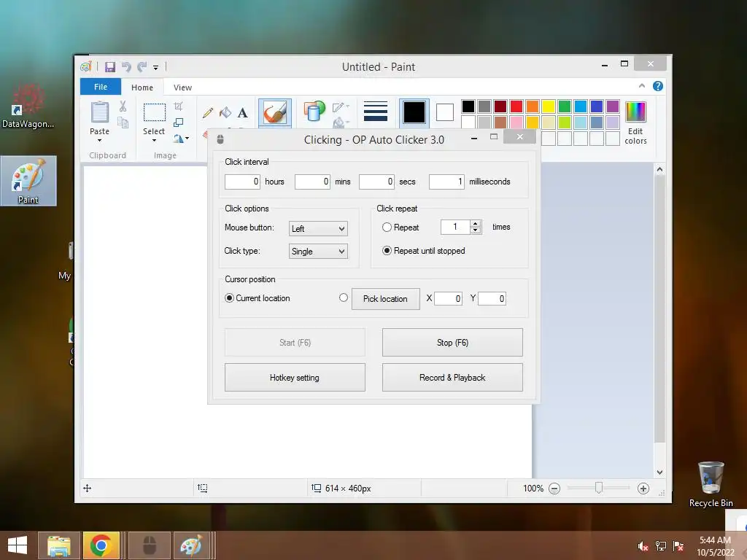747x560 pixels.
Task: Open Google Chrome from the taskbar
Action: (x=101, y=545)
